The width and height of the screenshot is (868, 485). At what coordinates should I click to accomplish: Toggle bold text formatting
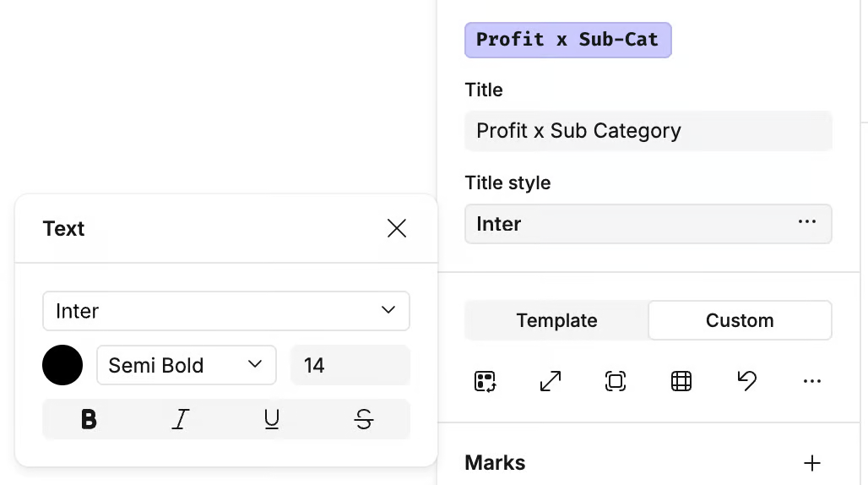coord(89,419)
